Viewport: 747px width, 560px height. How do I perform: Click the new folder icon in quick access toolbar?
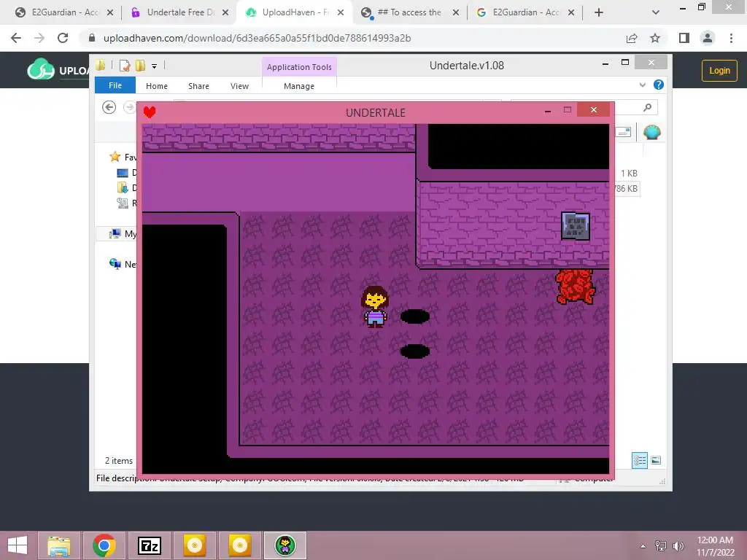tap(140, 66)
